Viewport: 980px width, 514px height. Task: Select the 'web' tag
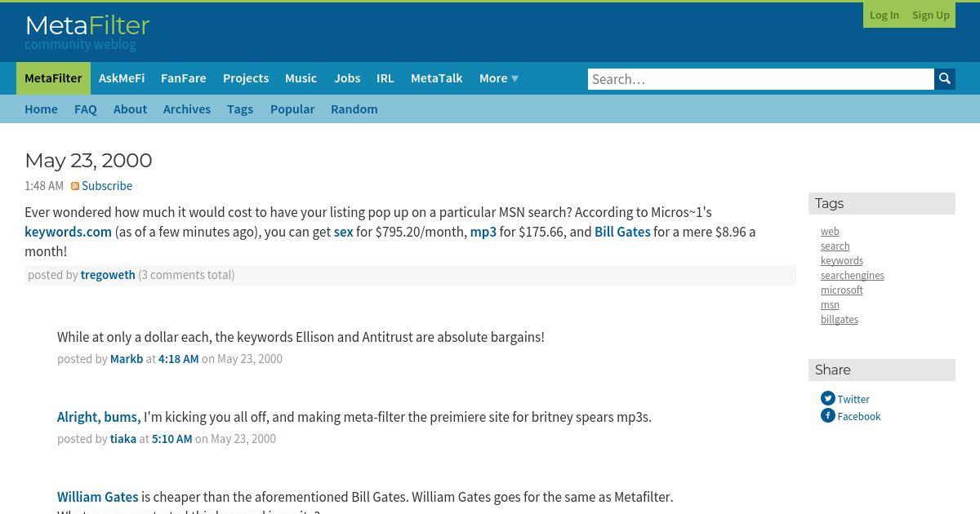(x=830, y=232)
